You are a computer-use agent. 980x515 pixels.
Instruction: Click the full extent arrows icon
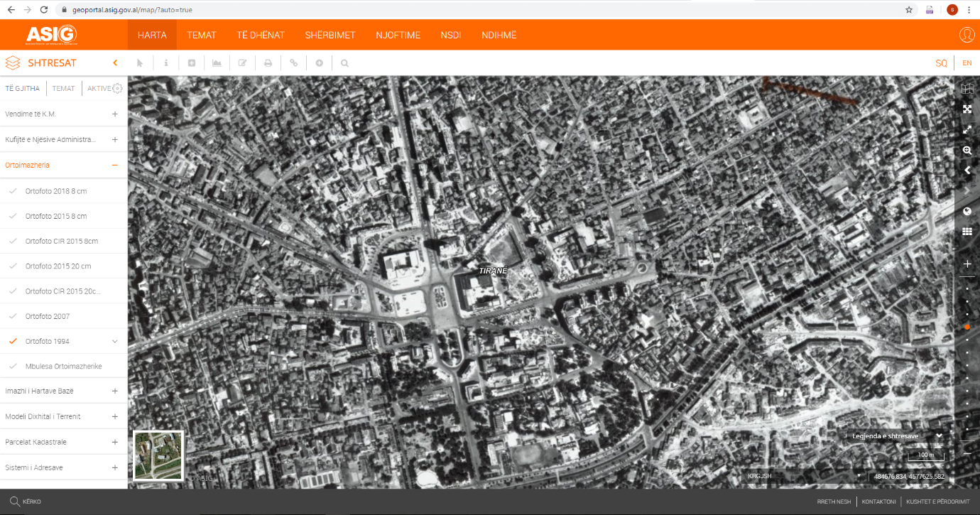(x=967, y=109)
